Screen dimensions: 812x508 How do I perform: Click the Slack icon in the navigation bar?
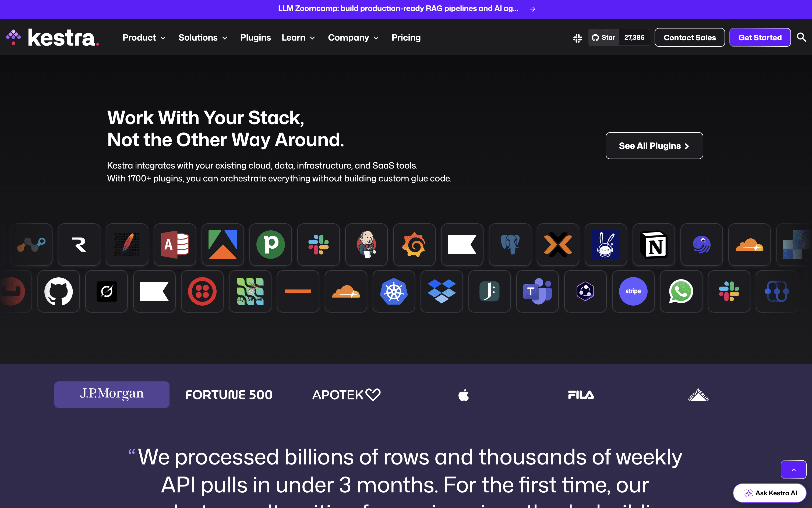[x=577, y=38]
